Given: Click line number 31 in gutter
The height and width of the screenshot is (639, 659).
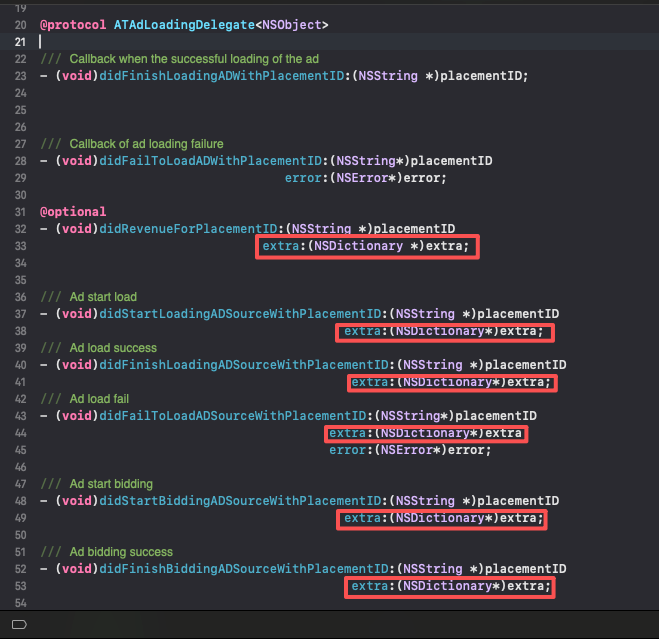Looking at the screenshot, I should click(21, 212).
